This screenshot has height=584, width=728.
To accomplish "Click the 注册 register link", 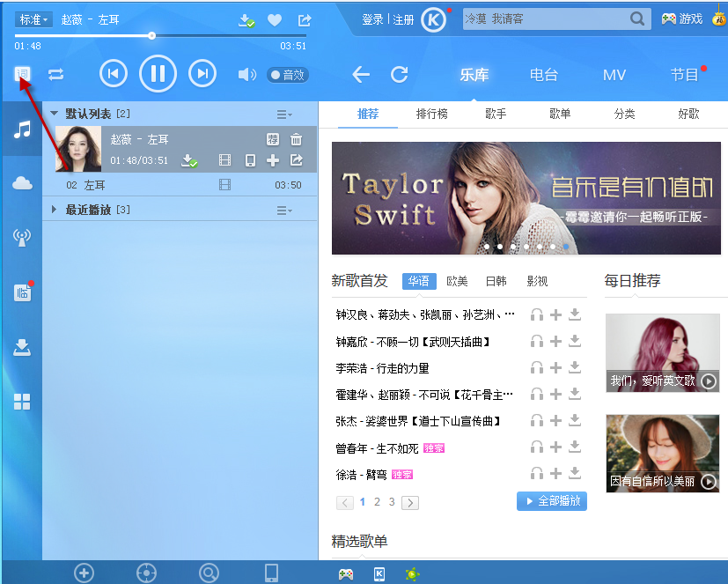I will pyautogui.click(x=403, y=19).
